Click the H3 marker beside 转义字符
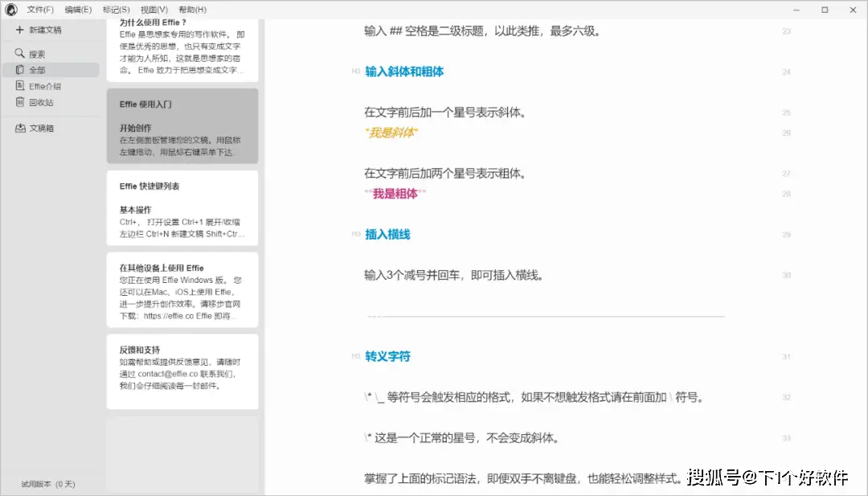Viewport: 868px width, 496px height. point(355,356)
